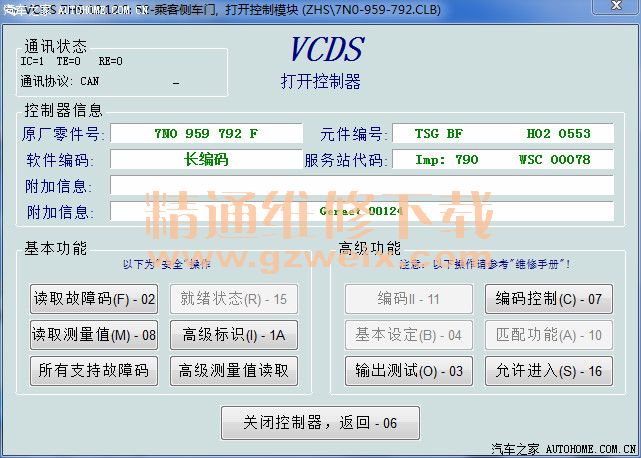Click 高级测量值读取 button
The width and height of the screenshot is (641, 458).
234,371
